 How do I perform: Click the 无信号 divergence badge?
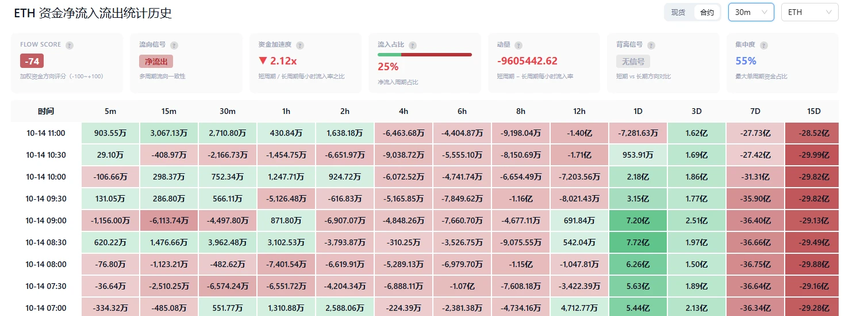point(633,62)
